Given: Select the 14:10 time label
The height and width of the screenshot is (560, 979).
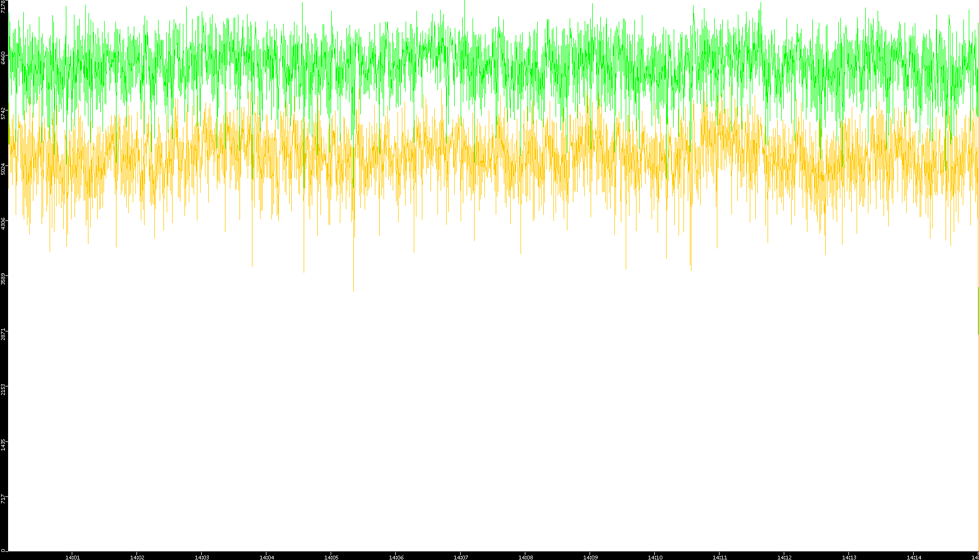Looking at the screenshot, I should click(655, 557).
